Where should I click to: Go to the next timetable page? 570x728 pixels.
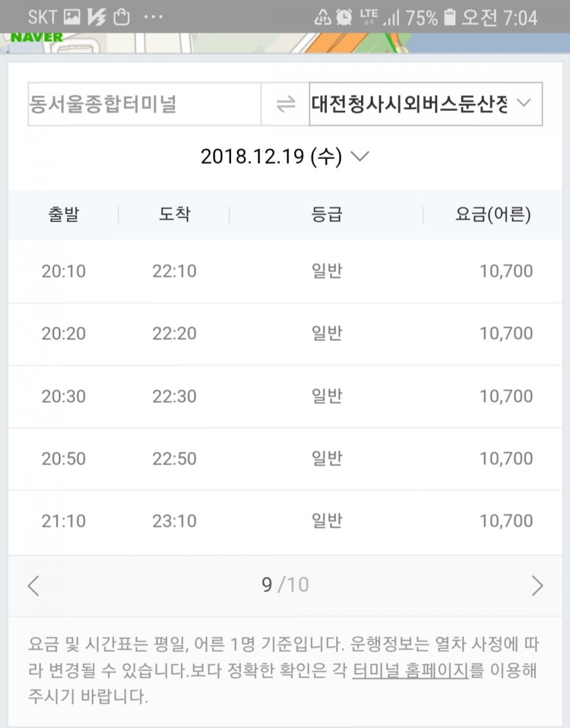(537, 585)
